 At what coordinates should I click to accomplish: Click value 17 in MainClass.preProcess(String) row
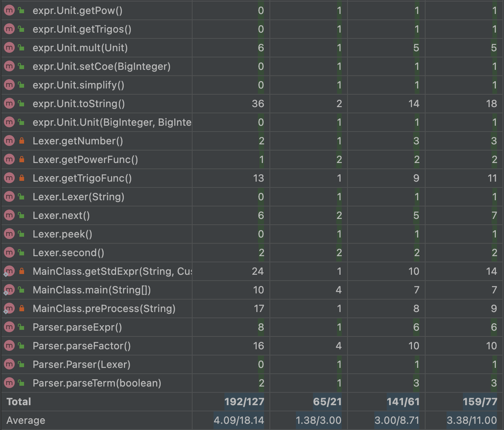click(x=259, y=309)
